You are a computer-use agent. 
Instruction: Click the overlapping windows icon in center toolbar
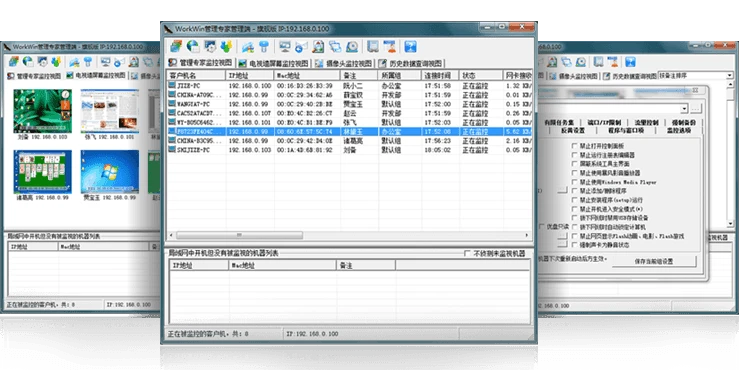pyautogui.click(x=335, y=46)
